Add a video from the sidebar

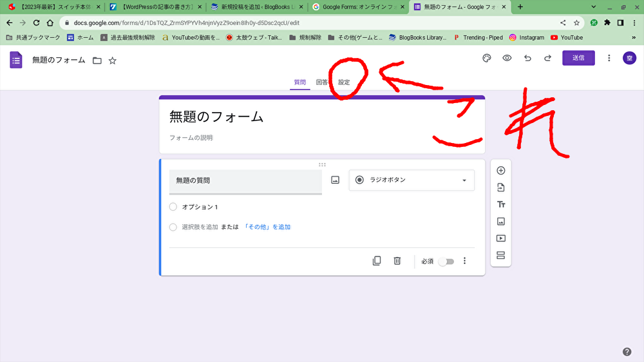(501, 238)
